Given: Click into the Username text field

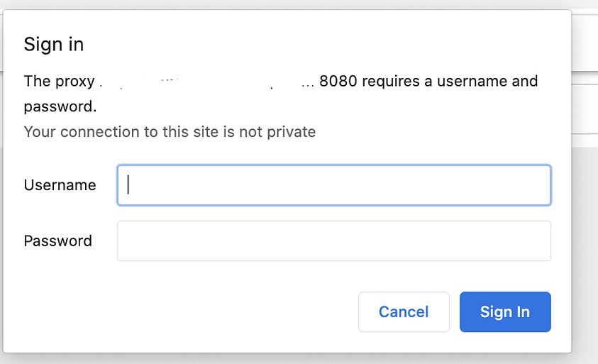Looking at the screenshot, I should [333, 185].
